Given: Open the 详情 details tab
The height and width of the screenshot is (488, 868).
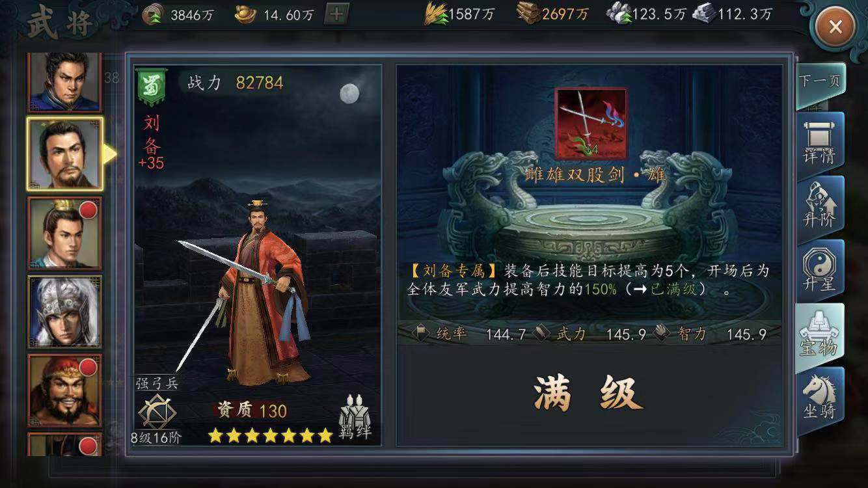Looking at the screenshot, I should (x=820, y=142).
